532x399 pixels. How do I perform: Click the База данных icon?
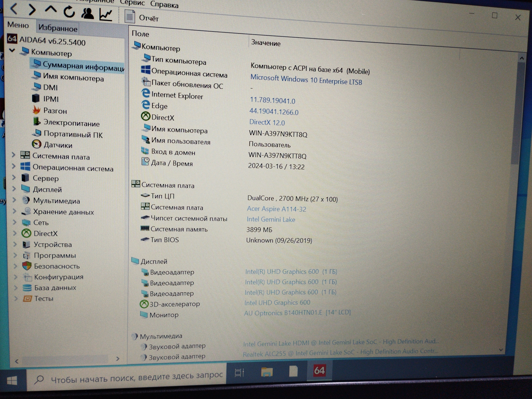point(27,288)
